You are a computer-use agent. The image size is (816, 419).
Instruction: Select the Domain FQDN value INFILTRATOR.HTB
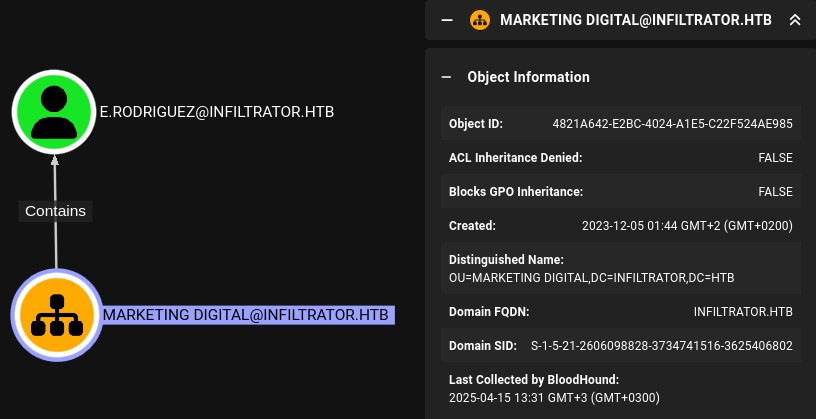(743, 312)
